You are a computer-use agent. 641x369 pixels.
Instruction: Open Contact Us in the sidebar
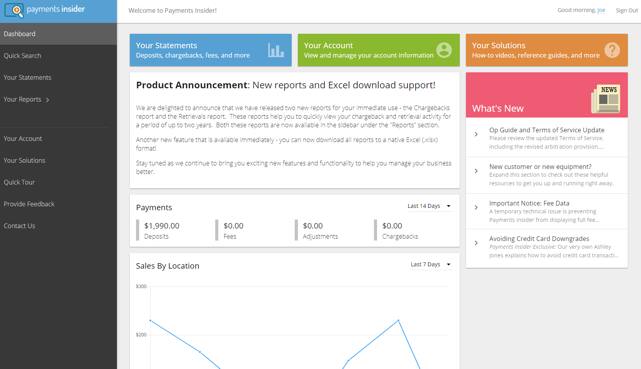point(58,226)
